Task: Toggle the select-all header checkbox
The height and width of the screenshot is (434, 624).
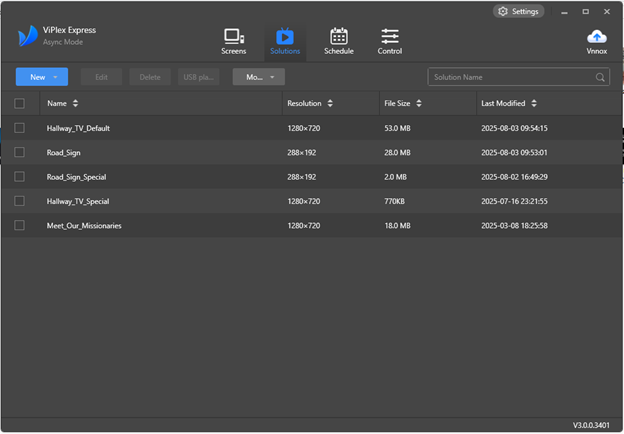Action: pyautogui.click(x=19, y=103)
